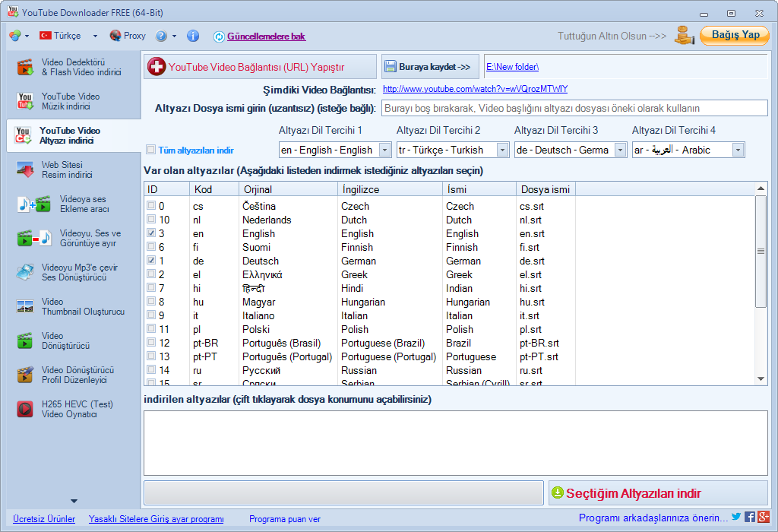778x532 pixels.
Task: Open Proxy settings icon
Action: tap(115, 36)
